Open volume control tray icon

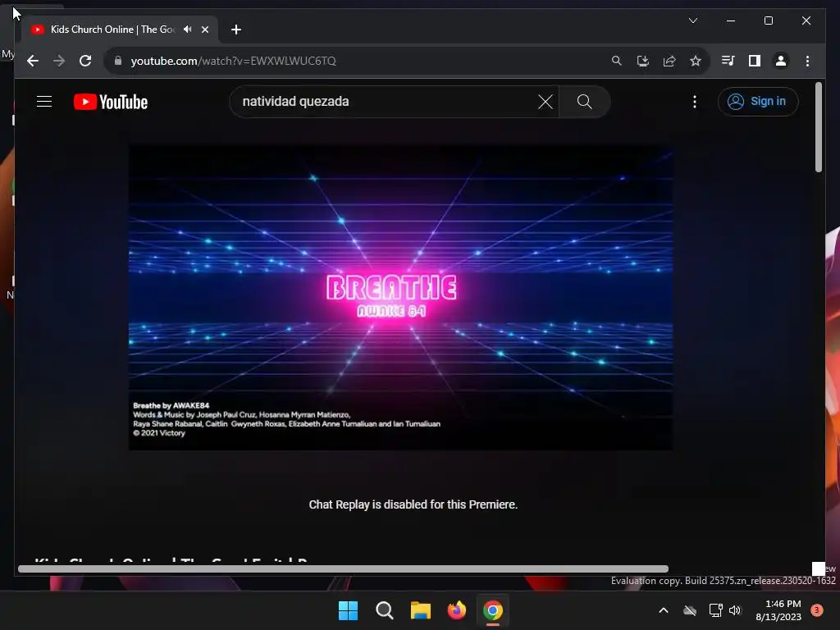(735, 610)
